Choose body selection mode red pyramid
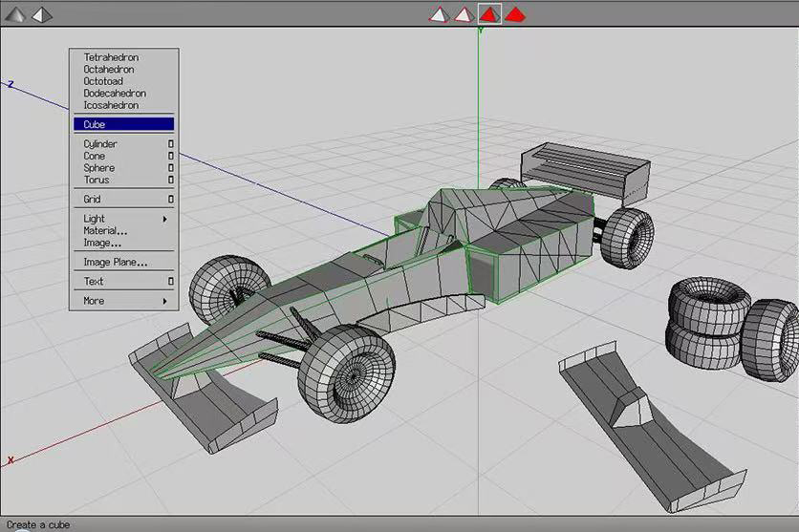 (x=515, y=14)
